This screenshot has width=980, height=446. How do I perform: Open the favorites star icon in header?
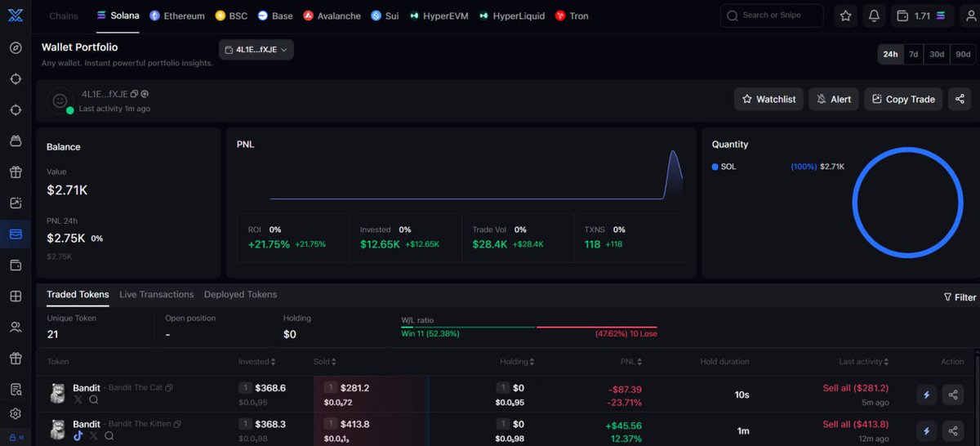point(845,16)
